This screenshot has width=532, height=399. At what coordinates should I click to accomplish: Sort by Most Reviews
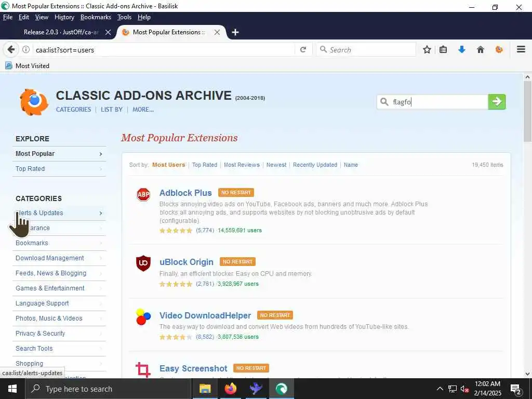coord(242,165)
